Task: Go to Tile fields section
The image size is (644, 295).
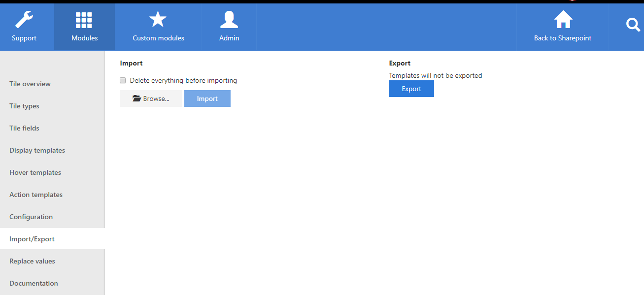Action: click(24, 128)
